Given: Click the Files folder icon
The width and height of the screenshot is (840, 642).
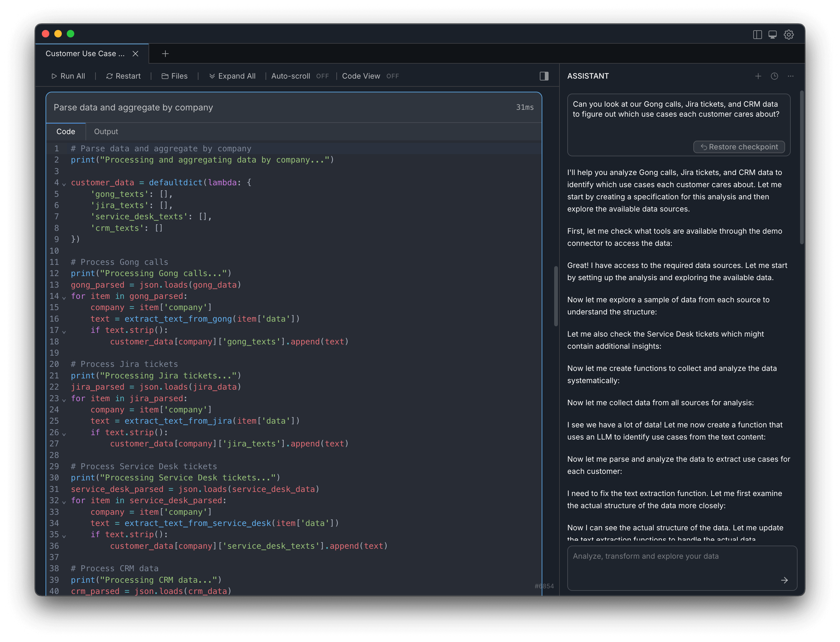Looking at the screenshot, I should point(165,76).
